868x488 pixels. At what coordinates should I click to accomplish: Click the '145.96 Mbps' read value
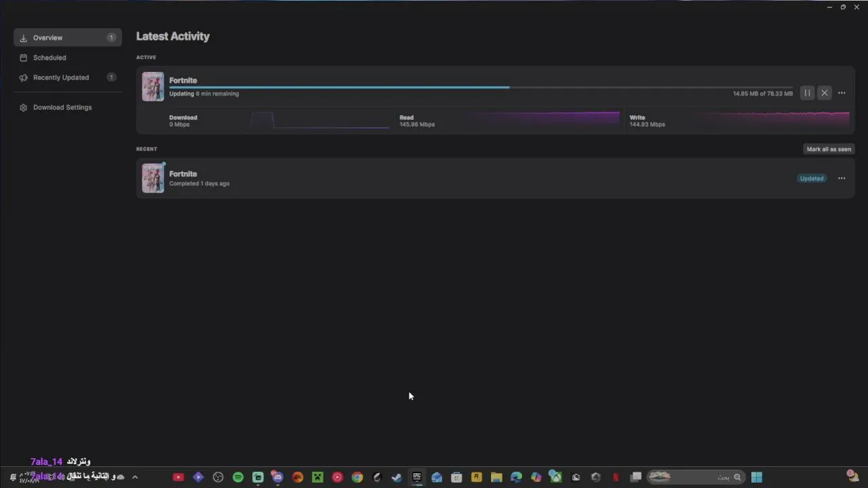click(x=417, y=125)
